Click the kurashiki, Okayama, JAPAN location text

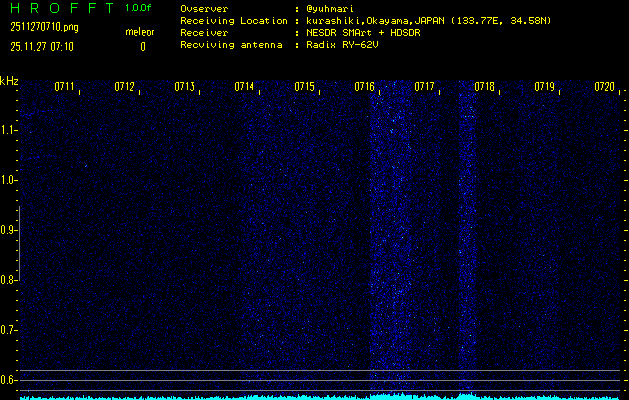click(429, 21)
